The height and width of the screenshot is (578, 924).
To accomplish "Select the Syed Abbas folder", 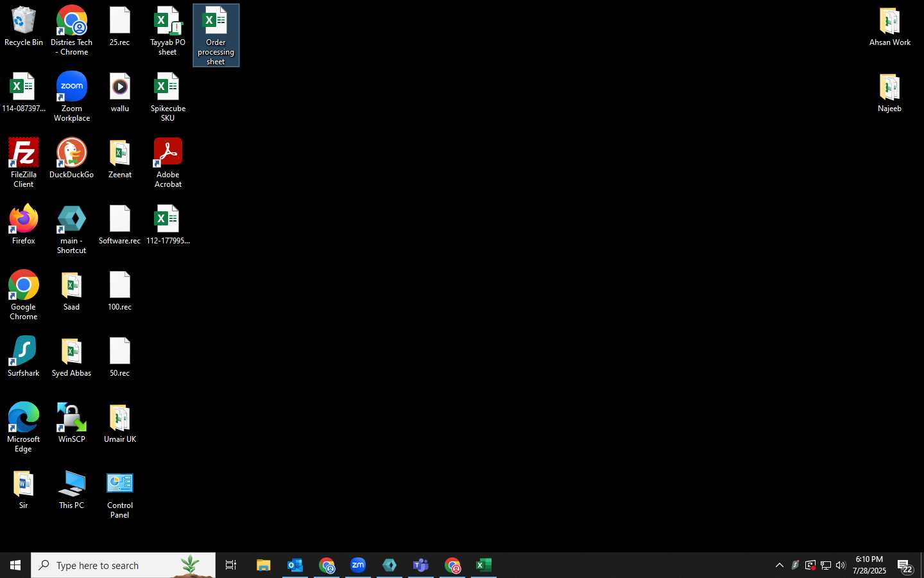I will [72, 357].
